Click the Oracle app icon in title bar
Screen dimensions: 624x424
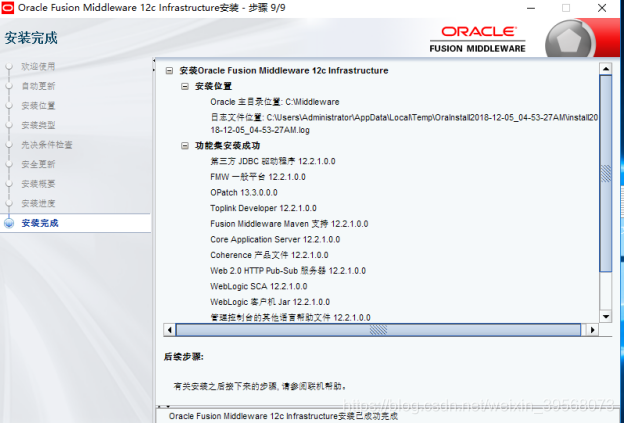pyautogui.click(x=7, y=8)
